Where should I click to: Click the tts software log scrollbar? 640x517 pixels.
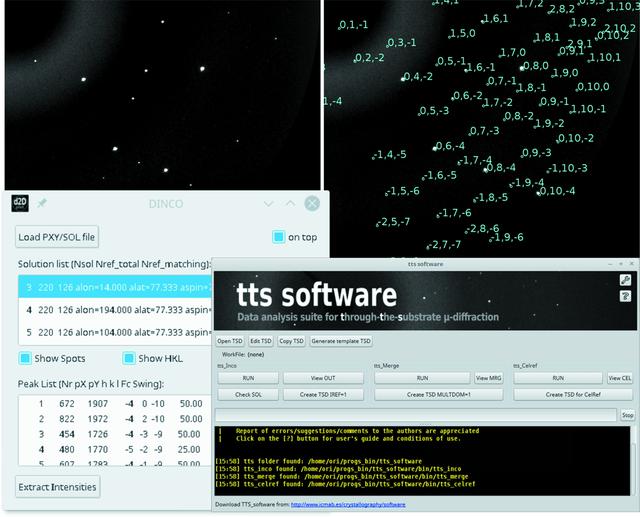[633, 461]
